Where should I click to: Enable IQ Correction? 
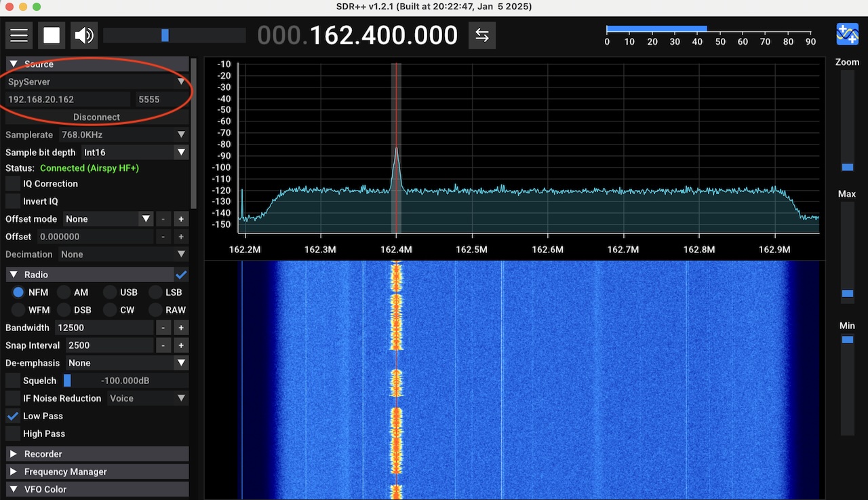(x=14, y=183)
